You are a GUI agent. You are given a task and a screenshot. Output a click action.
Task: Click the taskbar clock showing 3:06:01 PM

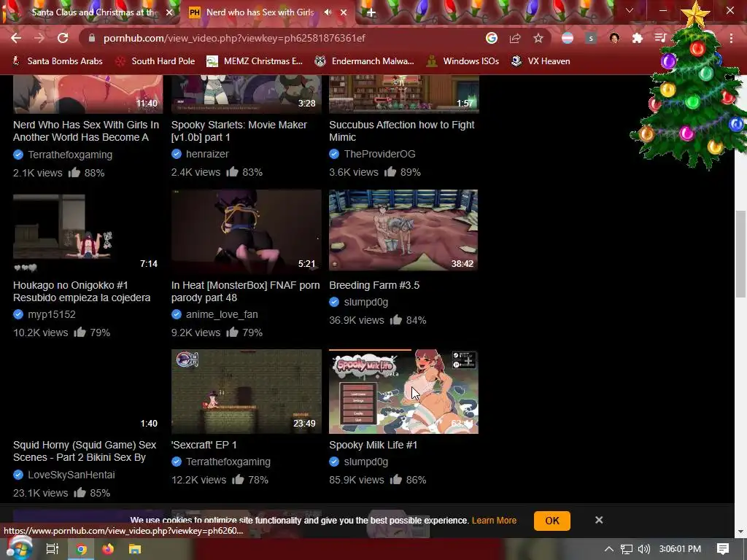click(x=680, y=549)
